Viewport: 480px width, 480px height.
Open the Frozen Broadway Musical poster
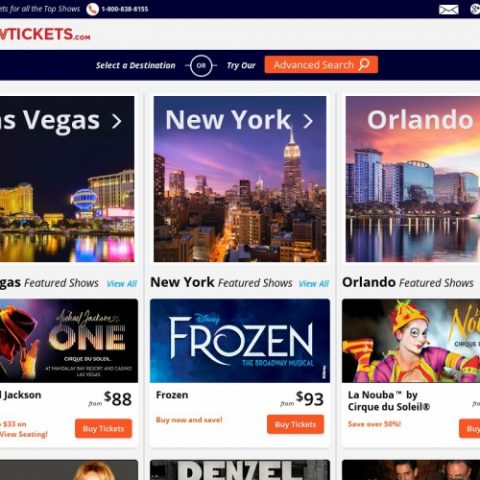tap(240, 341)
